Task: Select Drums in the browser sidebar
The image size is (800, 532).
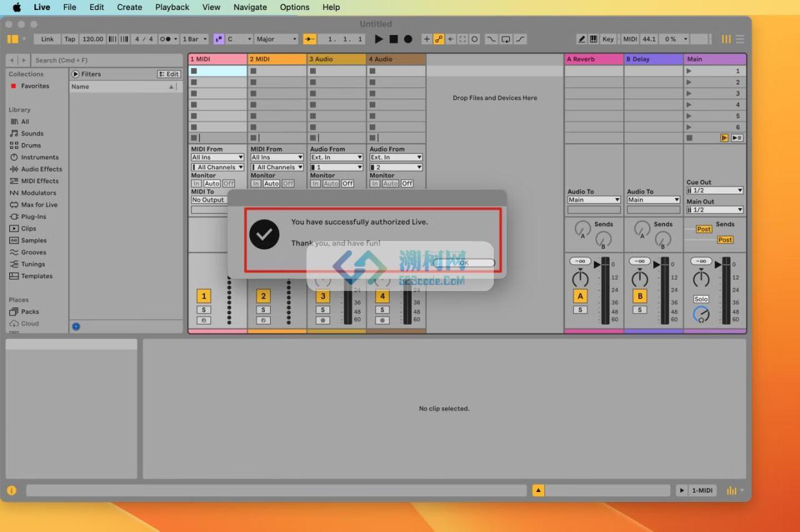Action: coord(31,145)
